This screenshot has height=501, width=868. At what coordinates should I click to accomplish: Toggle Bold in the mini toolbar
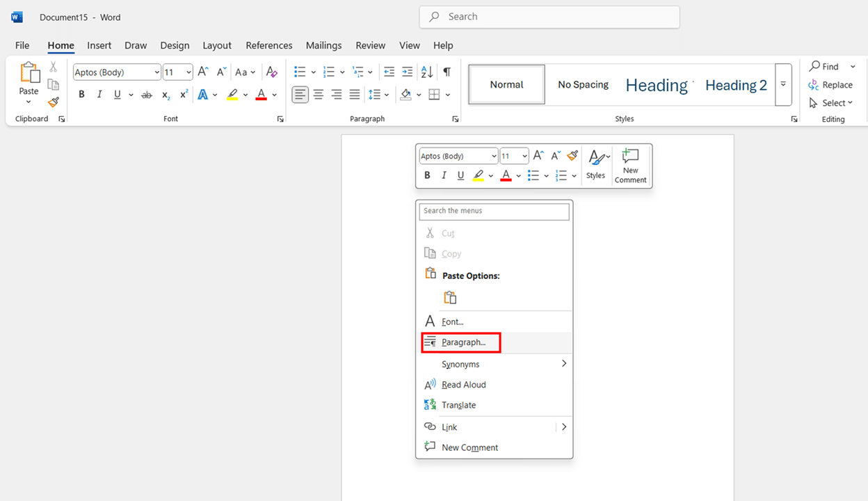pyautogui.click(x=427, y=175)
